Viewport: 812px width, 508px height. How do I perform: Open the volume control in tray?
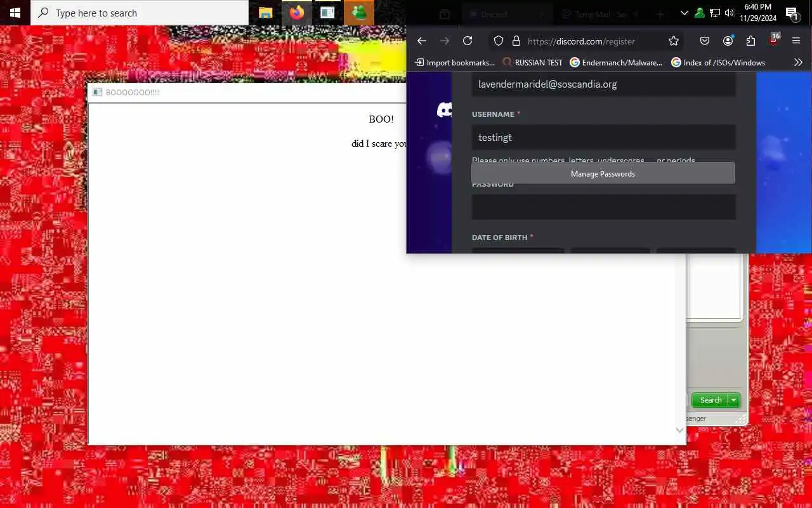coord(729,13)
